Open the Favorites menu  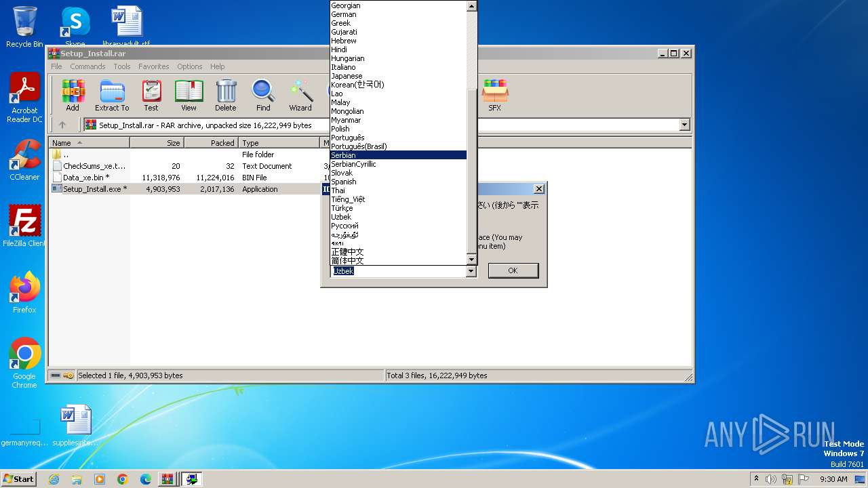pyautogui.click(x=154, y=66)
